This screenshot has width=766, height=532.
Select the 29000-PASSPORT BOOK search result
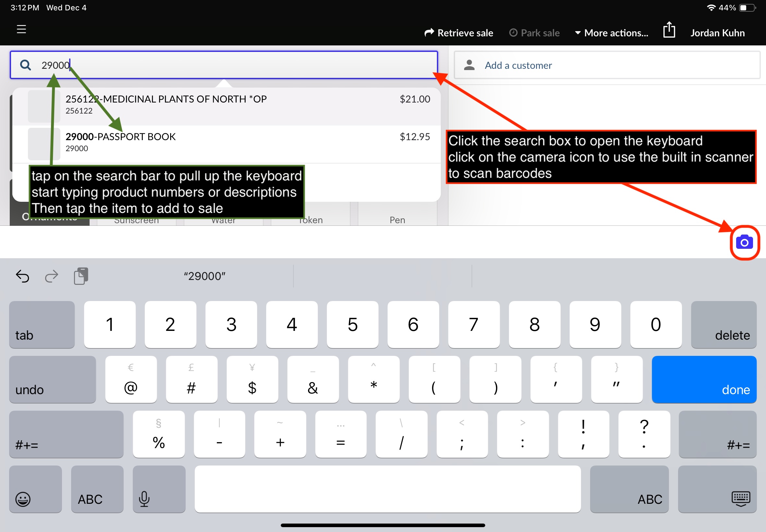tap(227, 144)
